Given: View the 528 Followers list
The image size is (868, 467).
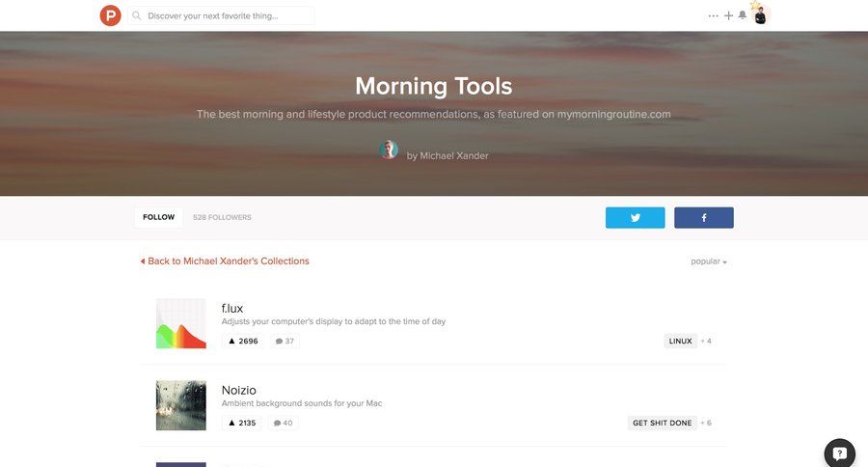Looking at the screenshot, I should [x=222, y=217].
